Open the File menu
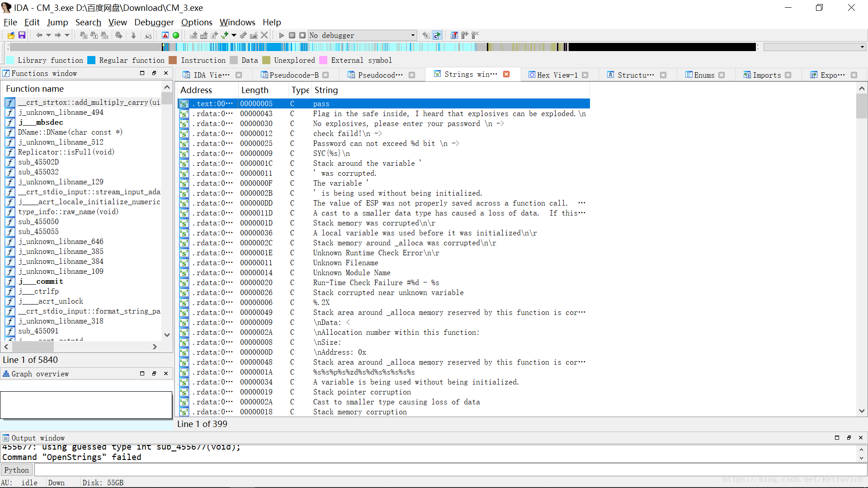Viewport: 868px width, 488px height. pyautogui.click(x=10, y=22)
